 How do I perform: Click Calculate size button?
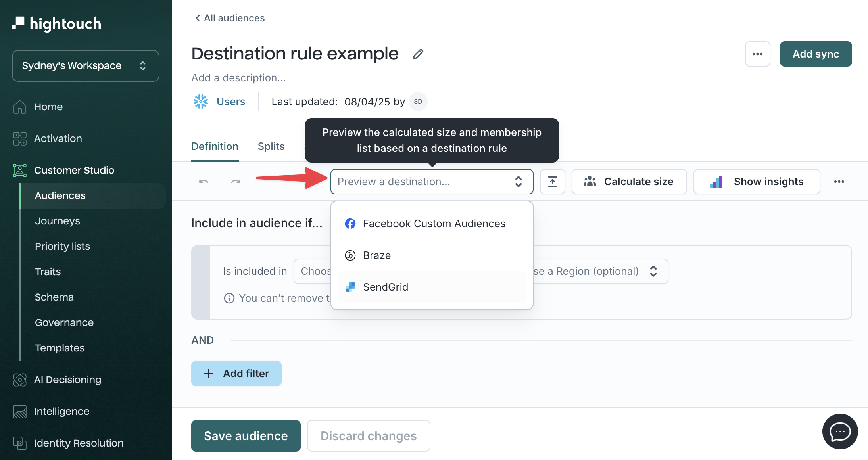click(x=629, y=182)
